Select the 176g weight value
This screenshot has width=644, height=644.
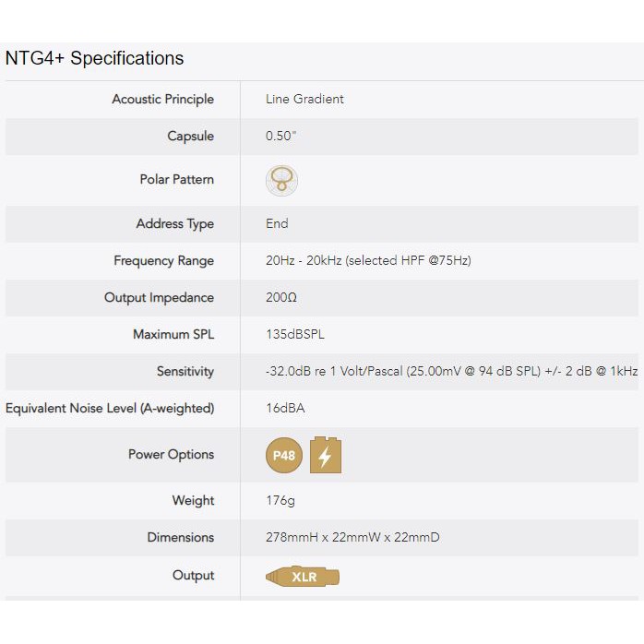(x=280, y=501)
